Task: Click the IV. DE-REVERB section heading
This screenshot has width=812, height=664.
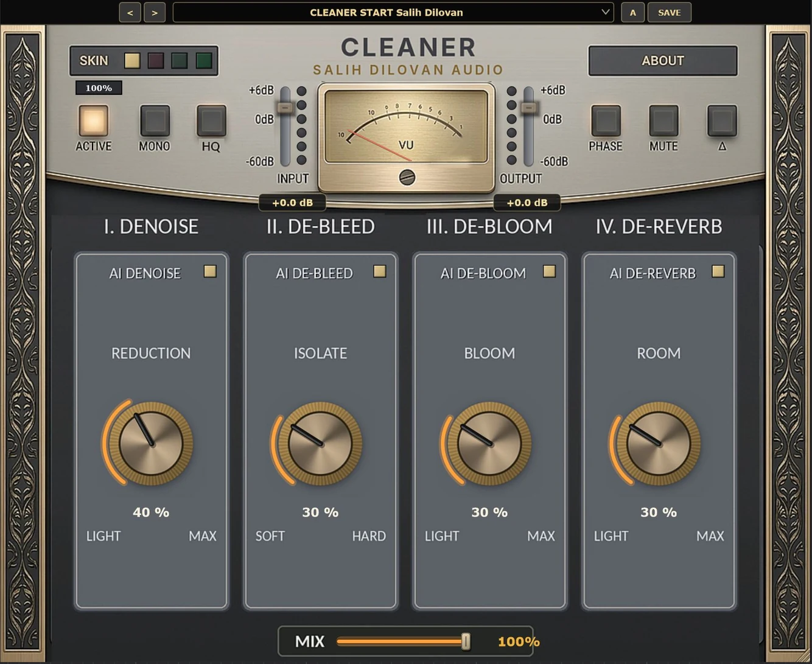Action: 659,226
